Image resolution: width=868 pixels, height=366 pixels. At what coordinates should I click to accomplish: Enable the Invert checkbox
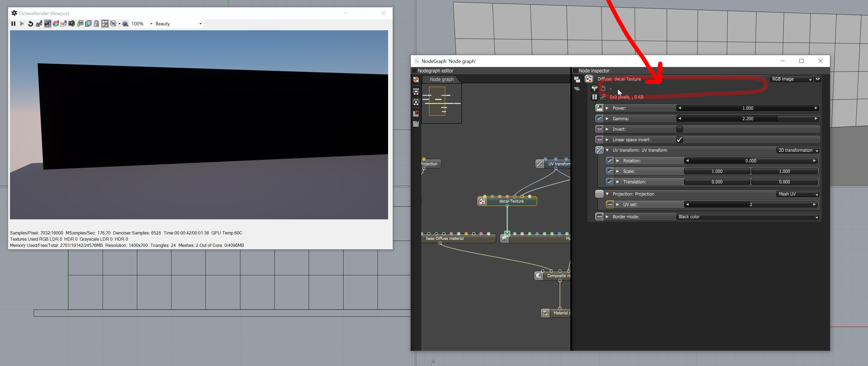coord(679,129)
